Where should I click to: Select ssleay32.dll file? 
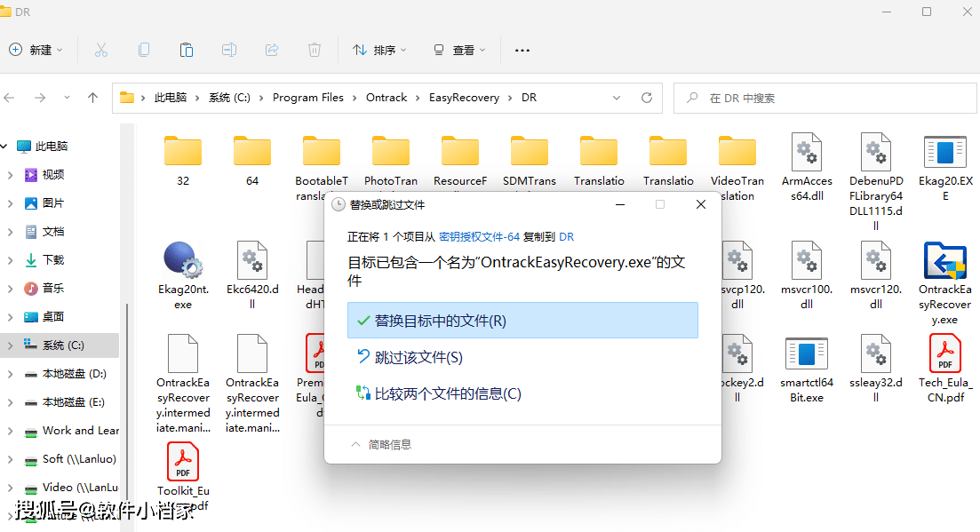click(x=876, y=369)
